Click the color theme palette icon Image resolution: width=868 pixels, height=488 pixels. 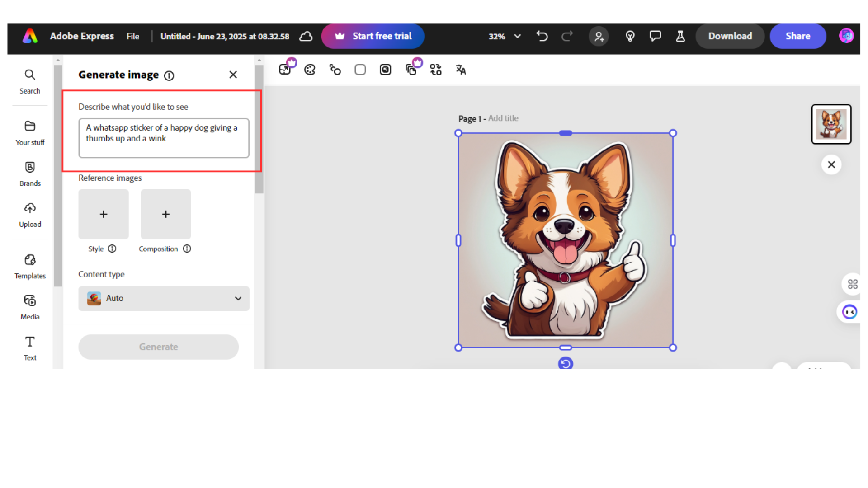click(x=310, y=70)
